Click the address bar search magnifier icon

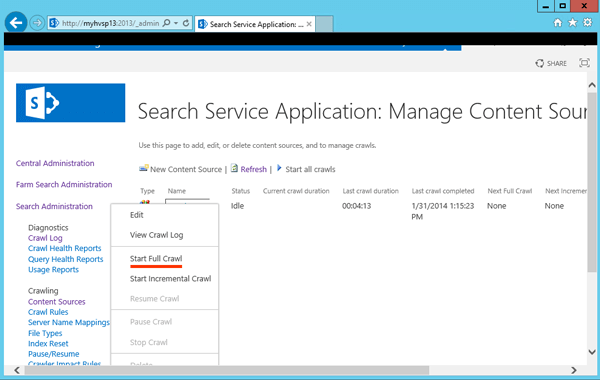click(x=166, y=23)
